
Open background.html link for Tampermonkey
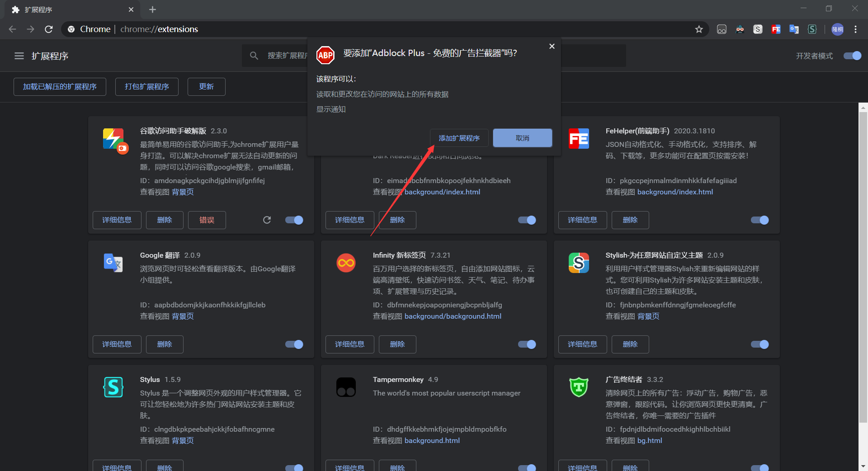click(x=432, y=441)
